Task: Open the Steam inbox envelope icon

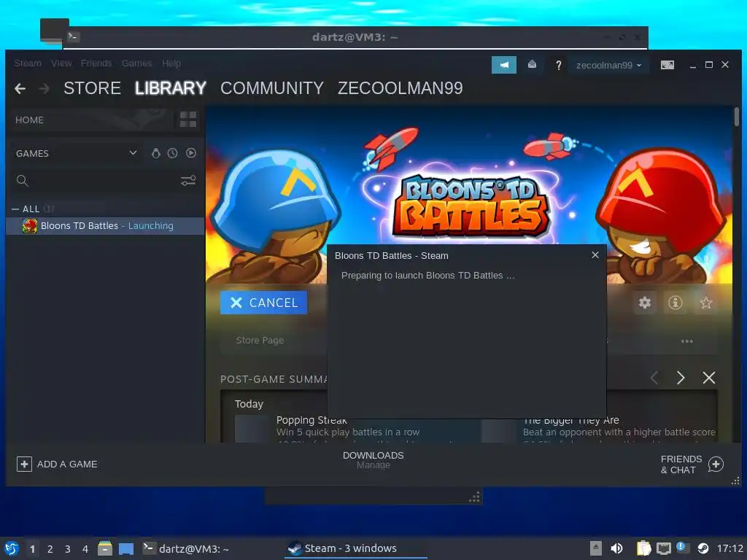Action: coord(532,65)
